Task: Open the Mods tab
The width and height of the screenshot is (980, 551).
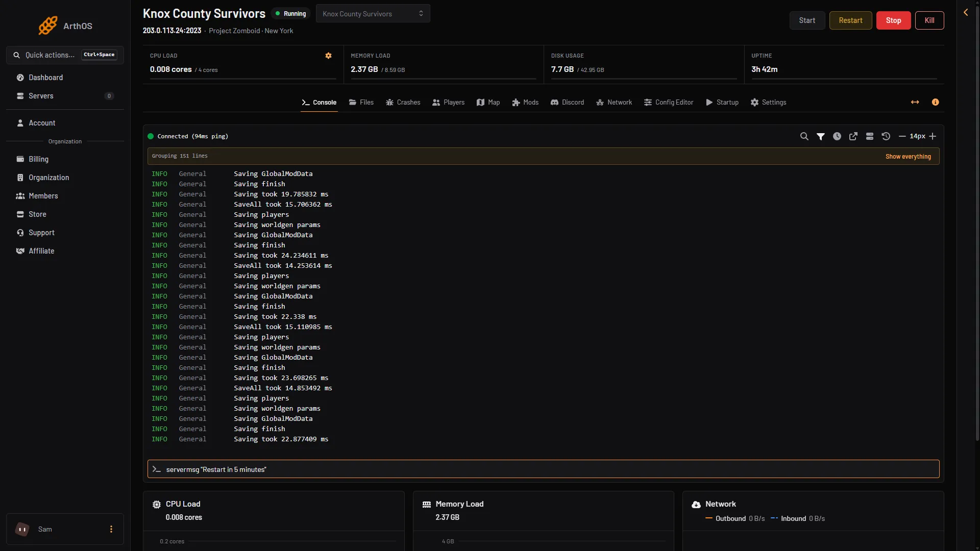Action: (x=525, y=102)
